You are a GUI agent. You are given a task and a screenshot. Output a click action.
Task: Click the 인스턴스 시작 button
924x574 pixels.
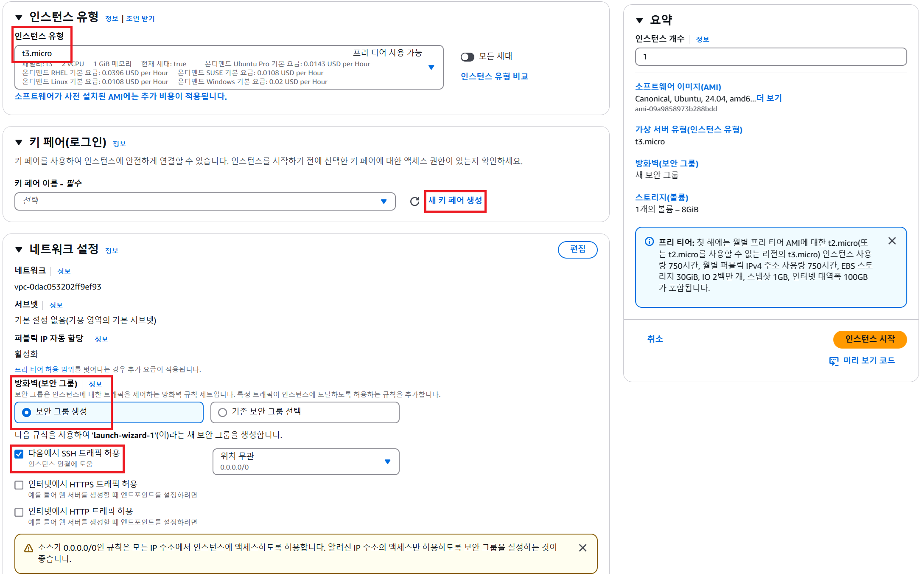click(x=869, y=339)
